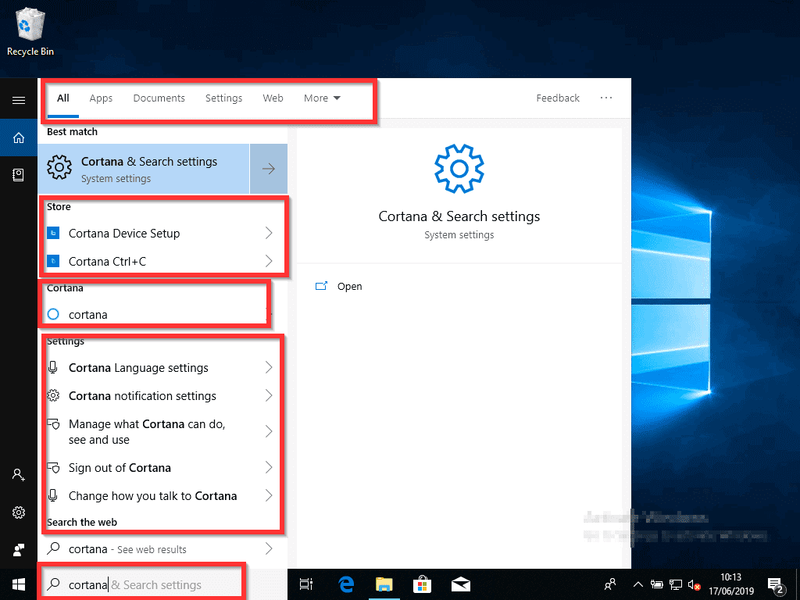Expand chevron for Cortana notification settings
This screenshot has height=600, width=800.
coord(269,395)
